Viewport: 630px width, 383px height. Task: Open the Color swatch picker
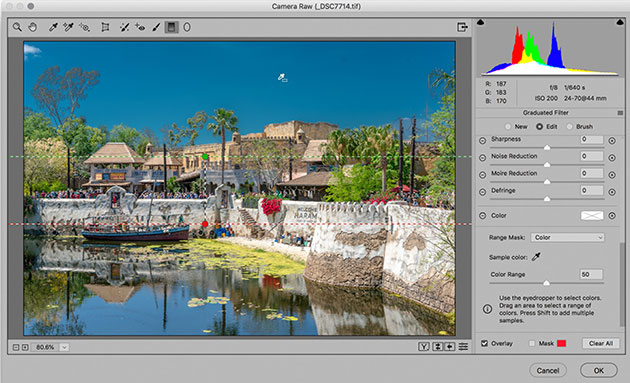pos(592,216)
